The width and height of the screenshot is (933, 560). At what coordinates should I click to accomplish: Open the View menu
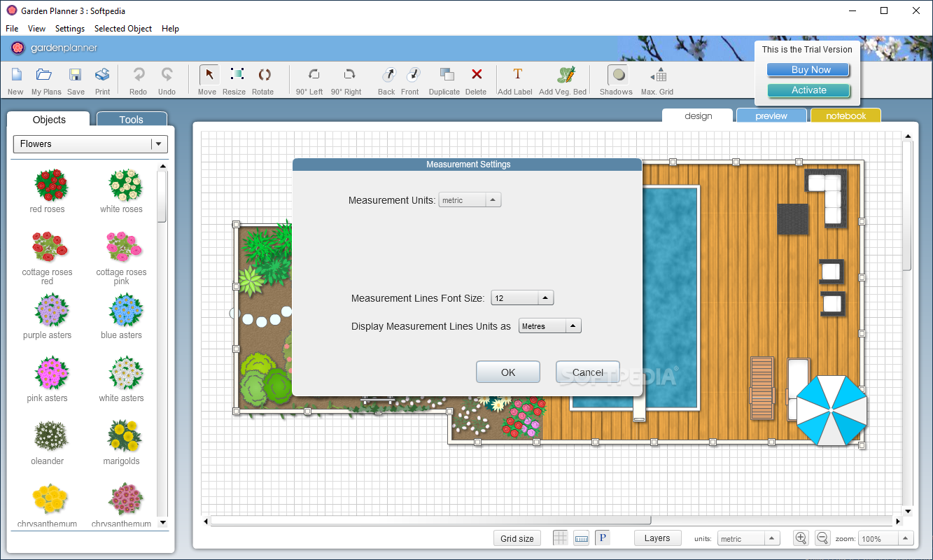tap(36, 29)
